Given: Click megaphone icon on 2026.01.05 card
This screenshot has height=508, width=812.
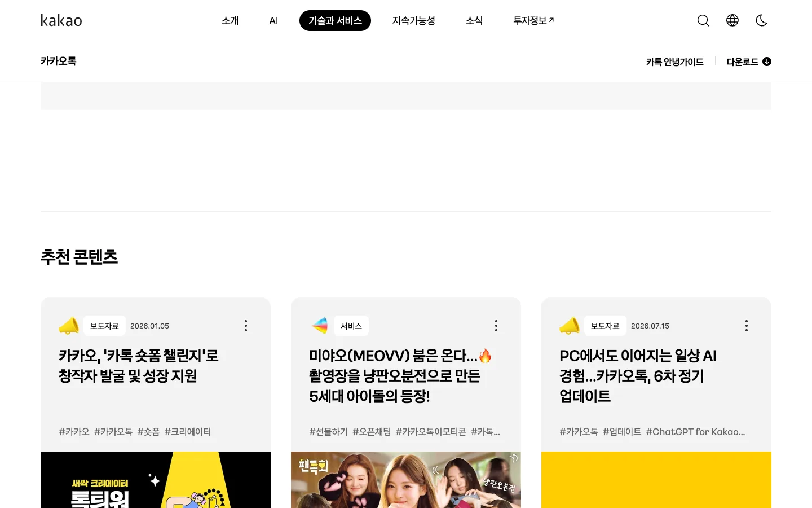Looking at the screenshot, I should [x=69, y=326].
